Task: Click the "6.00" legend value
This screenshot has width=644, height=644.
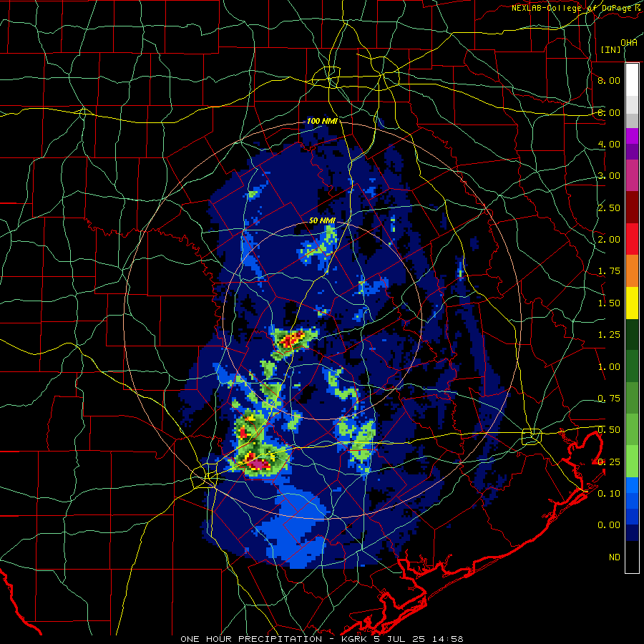Action: 609,112
